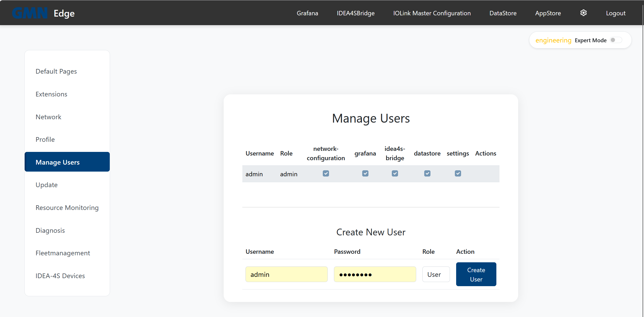Image resolution: width=644 pixels, height=317 pixels.
Task: Click the Password input field
Action: [375, 274]
